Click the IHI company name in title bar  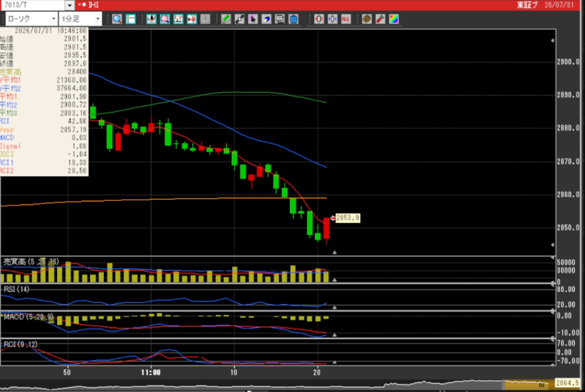coord(94,5)
